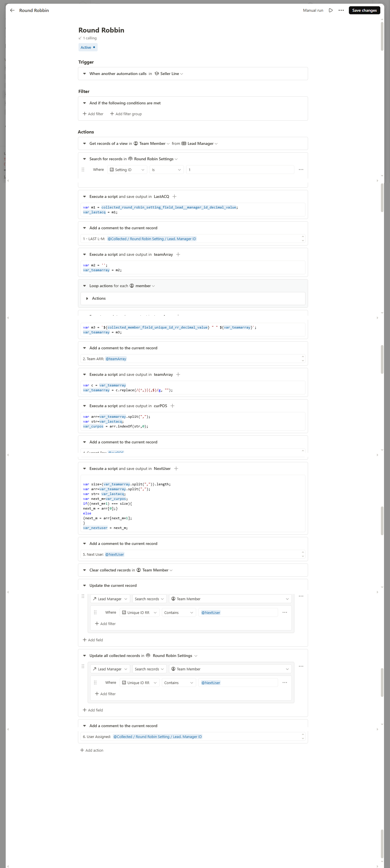The height and width of the screenshot is (868, 390).
Task: Click Add action at the bottom
Action: click(92, 750)
